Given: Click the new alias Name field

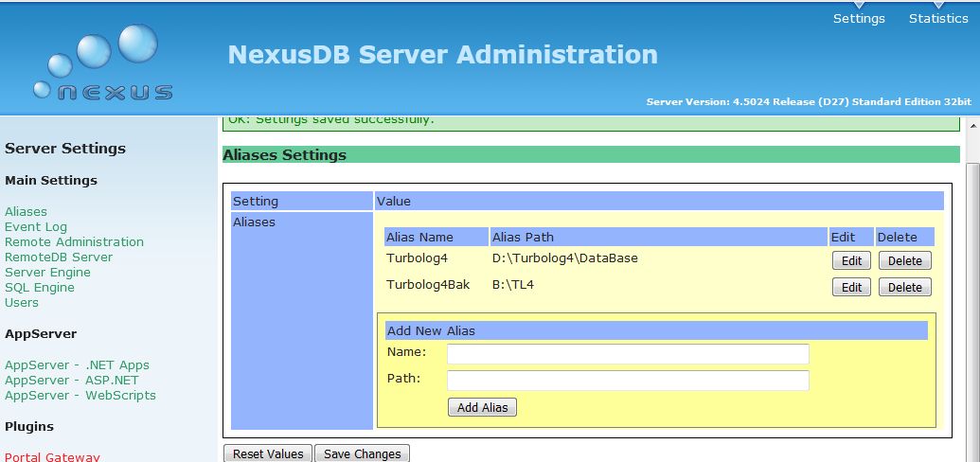Looking at the screenshot, I should [x=628, y=354].
